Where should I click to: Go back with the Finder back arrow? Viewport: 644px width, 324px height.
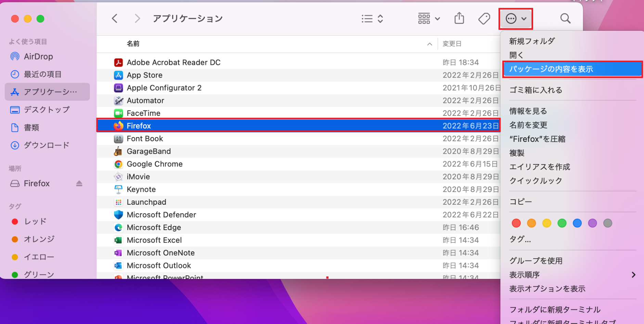(x=115, y=18)
